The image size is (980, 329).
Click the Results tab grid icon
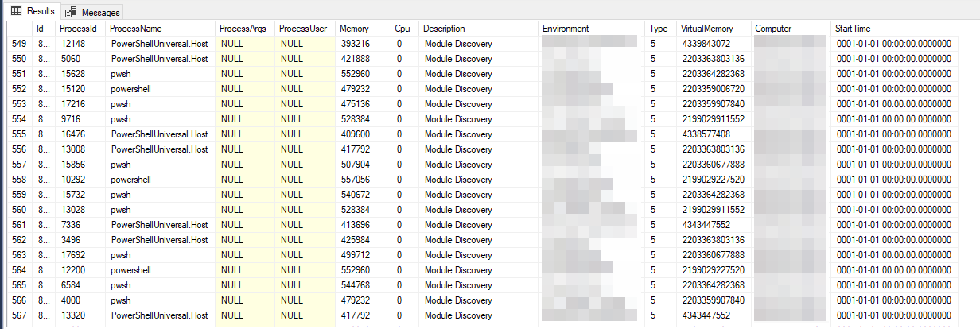[16, 11]
